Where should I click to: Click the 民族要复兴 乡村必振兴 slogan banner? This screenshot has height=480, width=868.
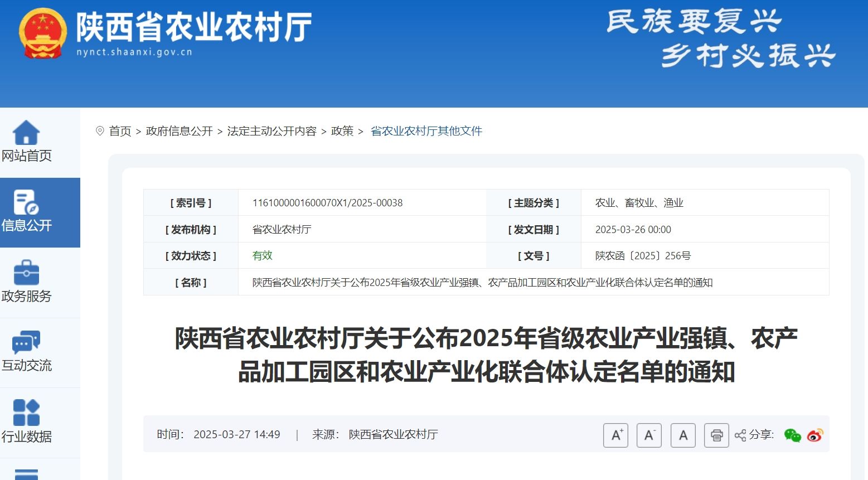720,38
